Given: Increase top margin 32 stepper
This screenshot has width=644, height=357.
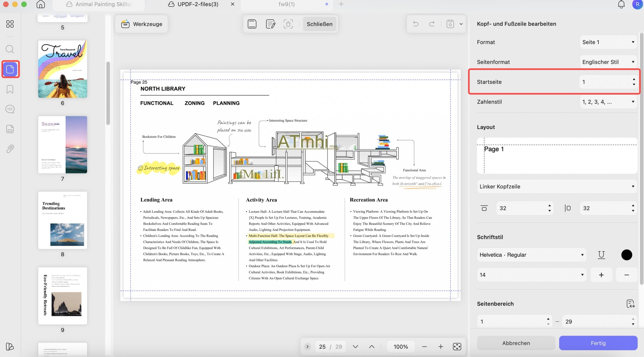Looking at the screenshot, I should [549, 206].
